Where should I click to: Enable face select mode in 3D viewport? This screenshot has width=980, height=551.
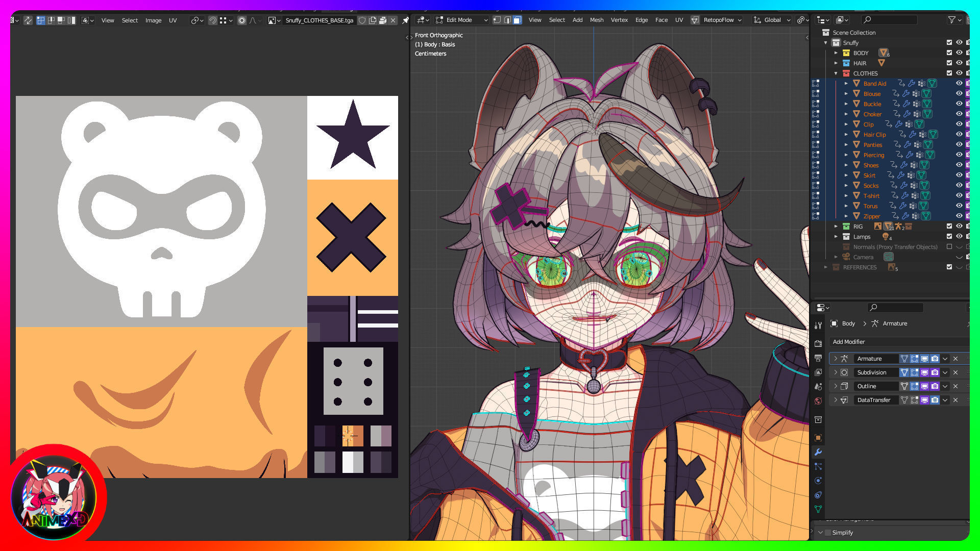[x=517, y=20]
